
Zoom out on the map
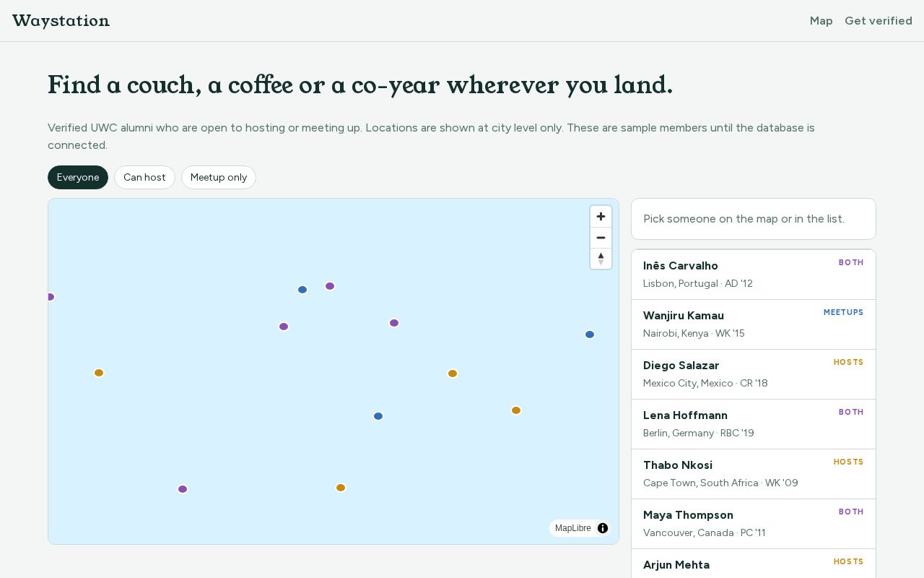tap(601, 238)
